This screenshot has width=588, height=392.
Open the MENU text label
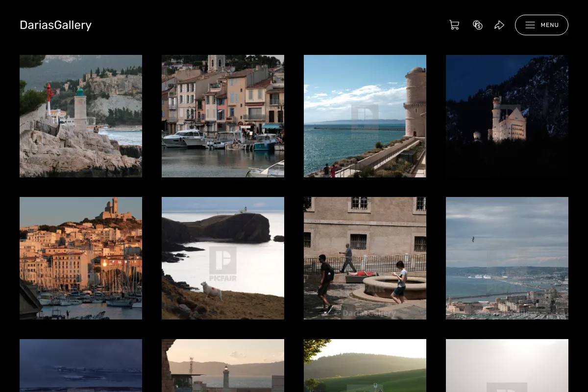tap(550, 25)
